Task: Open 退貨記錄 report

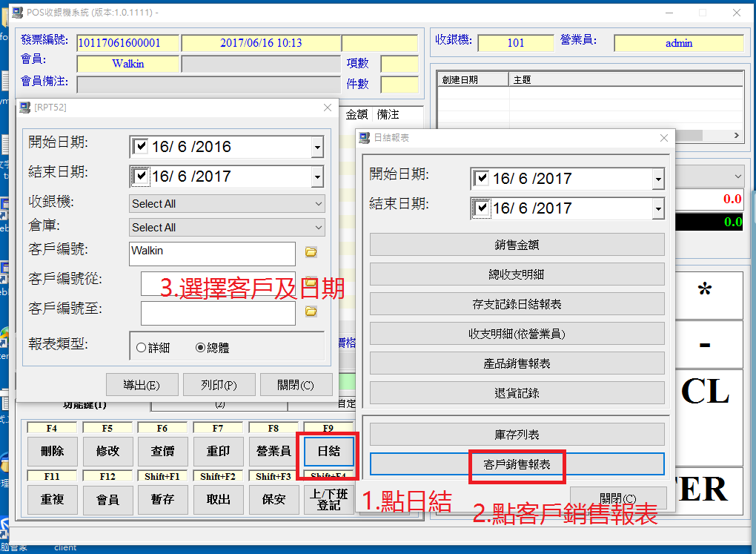Action: tap(517, 393)
